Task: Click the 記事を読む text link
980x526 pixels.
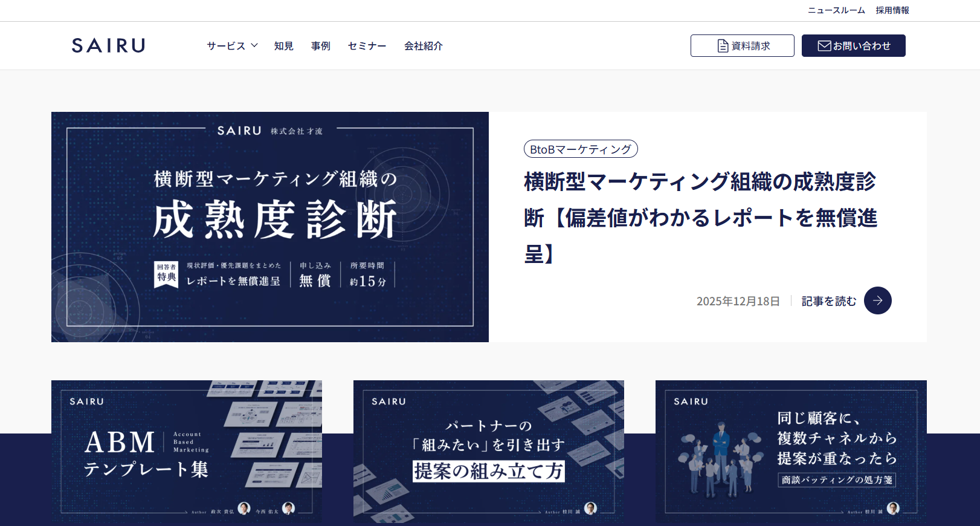Action: (828, 301)
